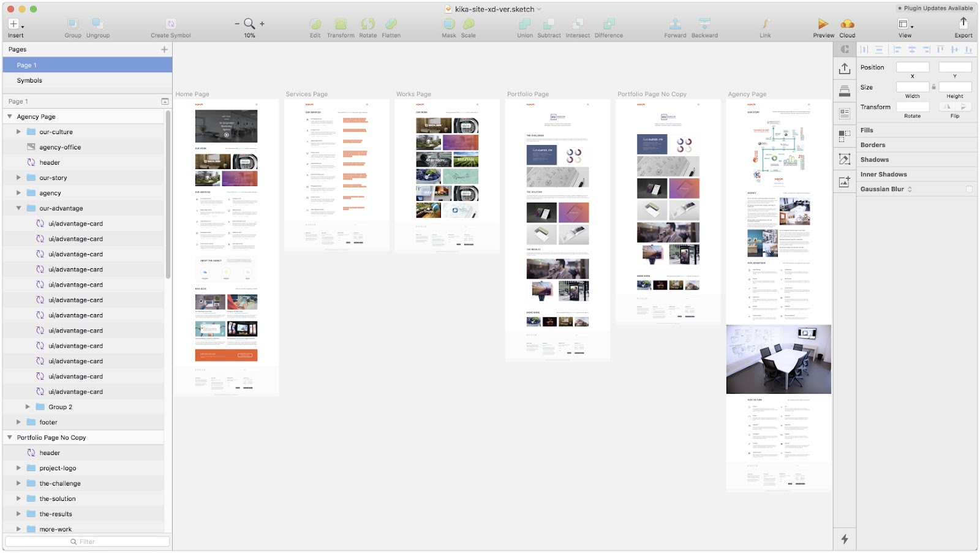This screenshot has height=553, width=980.
Task: Click the Create Symbol icon
Action: 171,24
